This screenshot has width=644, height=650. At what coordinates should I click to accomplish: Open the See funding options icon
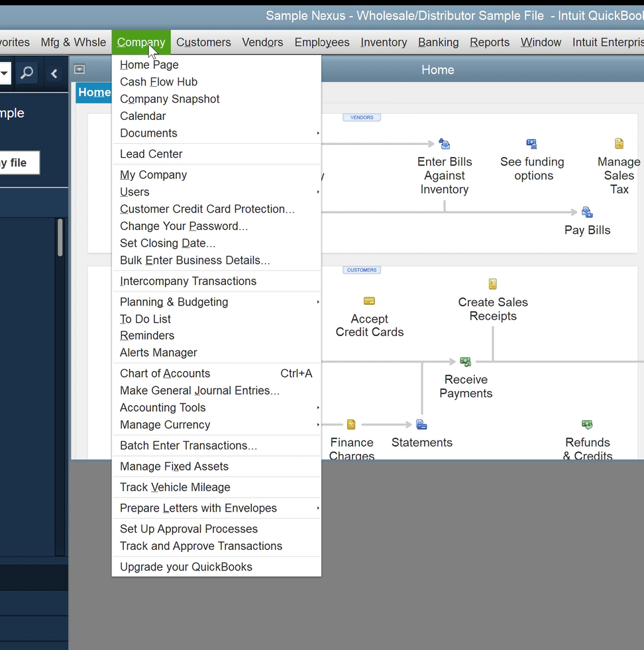(531, 144)
